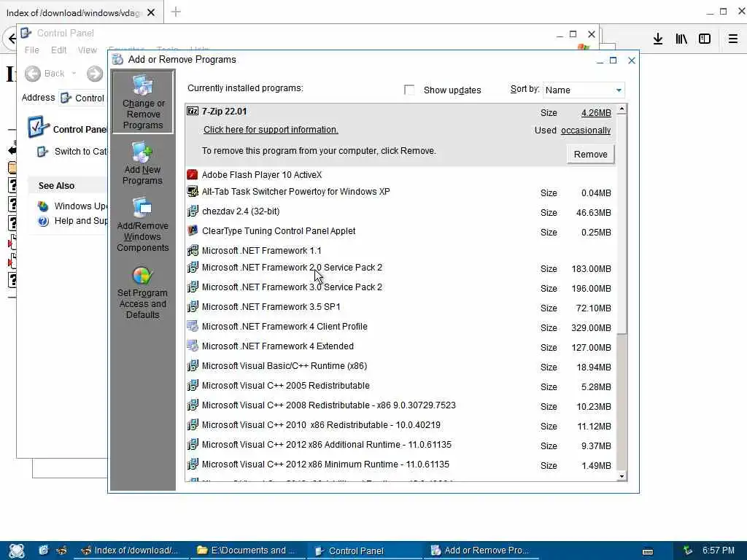Click the Windows Update globe icon
The width and height of the screenshot is (747, 560).
pos(43,206)
